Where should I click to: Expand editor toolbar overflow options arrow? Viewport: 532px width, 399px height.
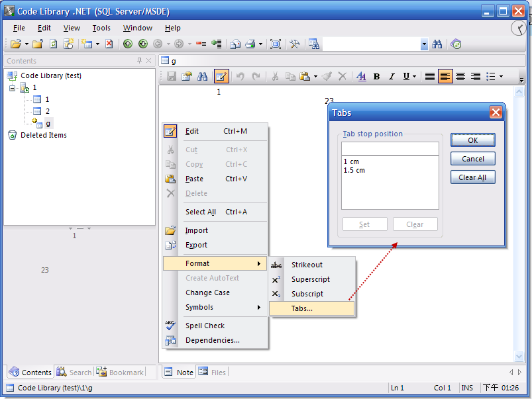tap(521, 80)
